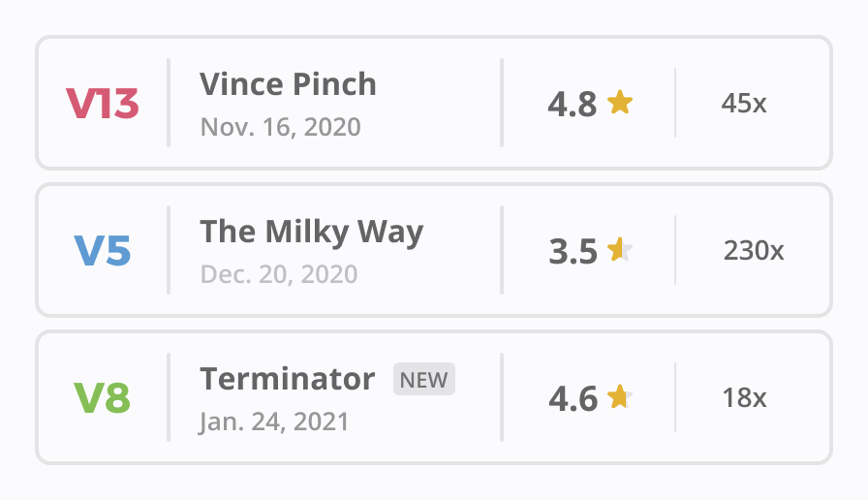Click the gold star beside 4.8 rating
The height and width of the screenshot is (500, 868).
pyautogui.click(x=620, y=102)
